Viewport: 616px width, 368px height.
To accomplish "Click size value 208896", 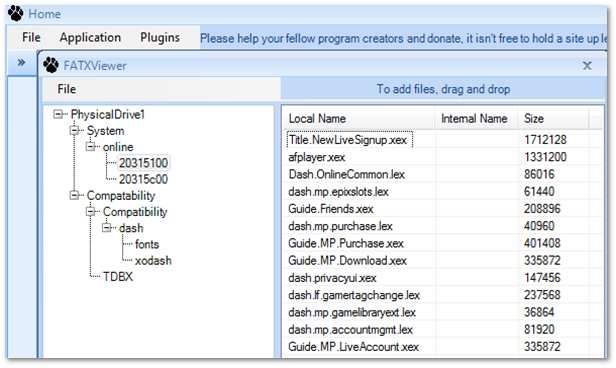I will [542, 209].
